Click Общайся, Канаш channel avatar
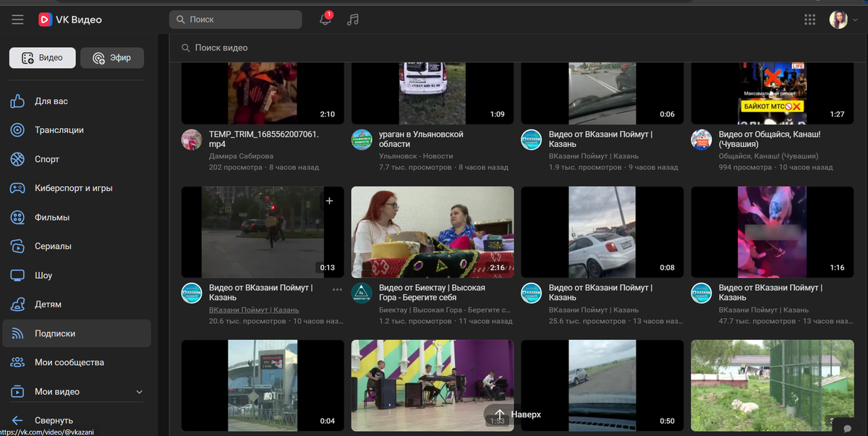Viewport: 868px width, 436px height. 702,140
